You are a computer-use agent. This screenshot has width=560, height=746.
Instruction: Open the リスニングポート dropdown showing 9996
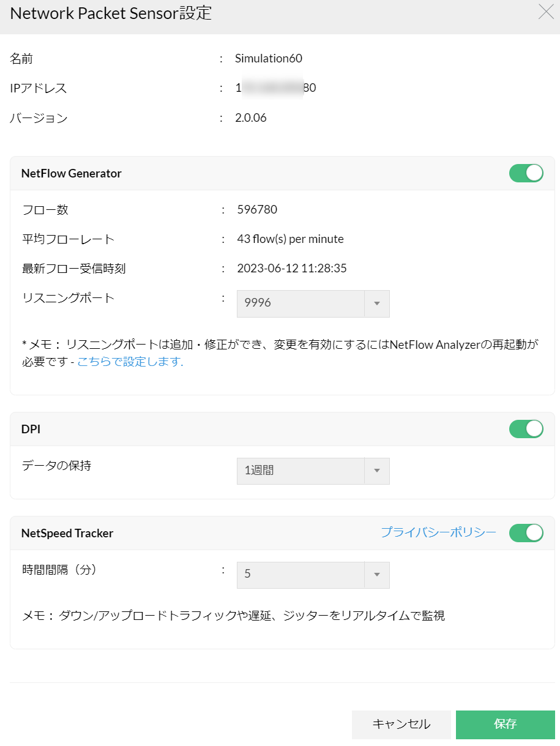pyautogui.click(x=313, y=304)
